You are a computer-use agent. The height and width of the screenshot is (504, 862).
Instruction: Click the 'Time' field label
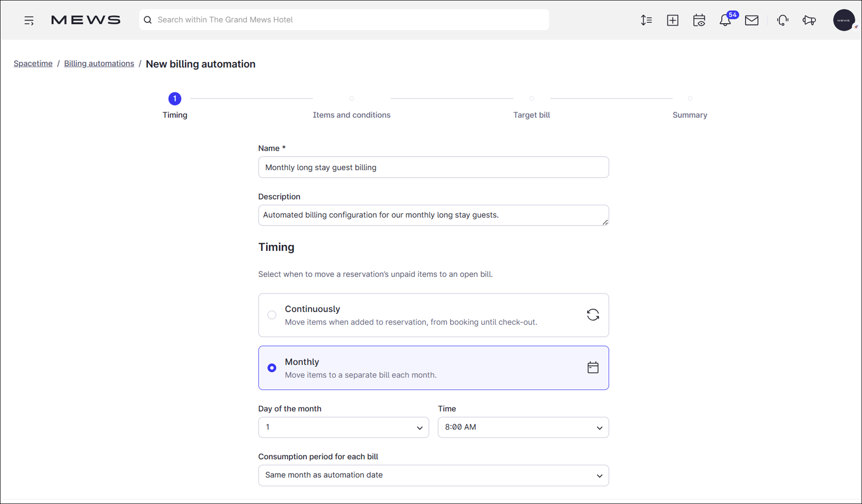tap(447, 409)
